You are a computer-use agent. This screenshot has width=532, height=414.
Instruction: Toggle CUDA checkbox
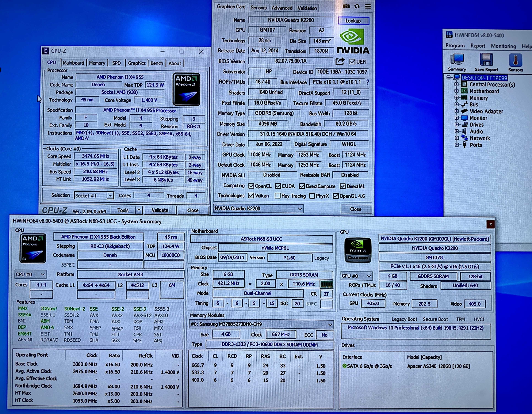tap(278, 186)
